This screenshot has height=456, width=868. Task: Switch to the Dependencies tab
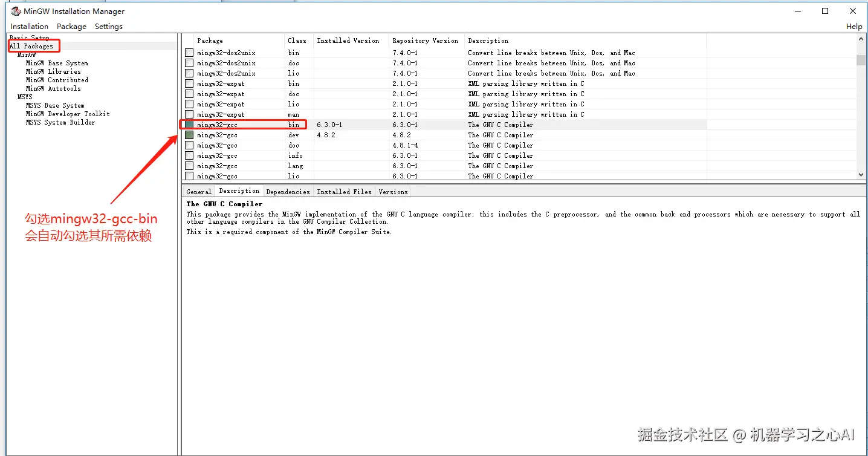[288, 192]
